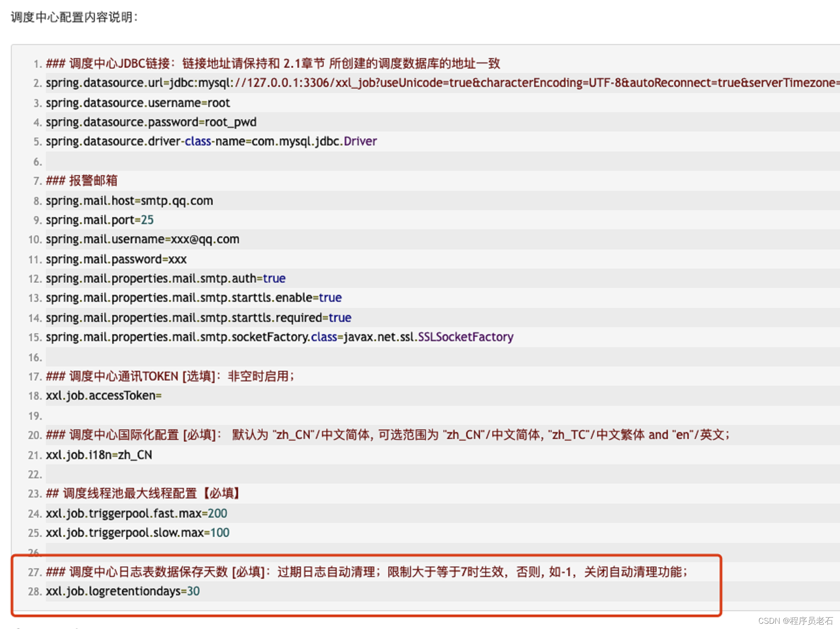Click triggerpool.slow.max value 100
This screenshot has width=840, height=629.
220,532
